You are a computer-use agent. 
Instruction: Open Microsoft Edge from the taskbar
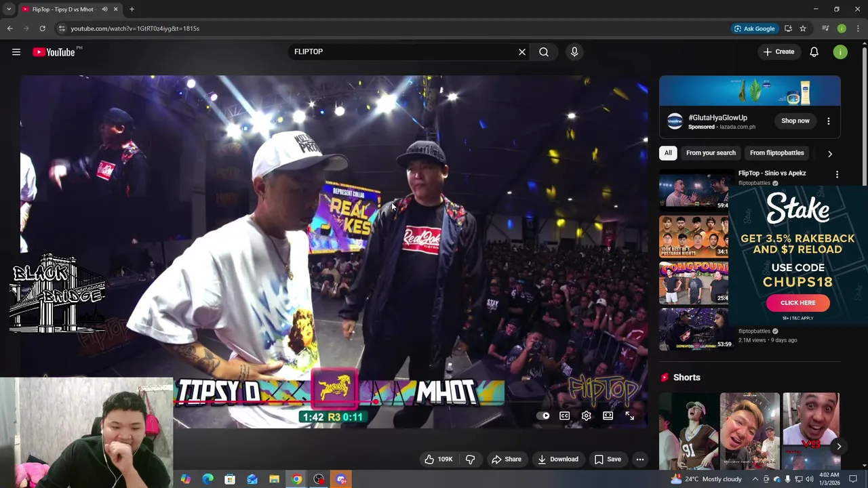click(x=208, y=479)
